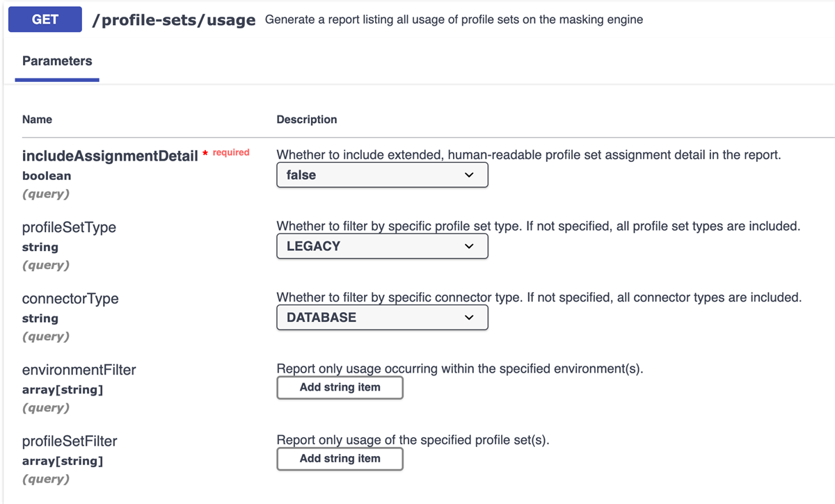Click the string type under connectorType
Viewport: 835px width, 504px height.
pyautogui.click(x=40, y=318)
